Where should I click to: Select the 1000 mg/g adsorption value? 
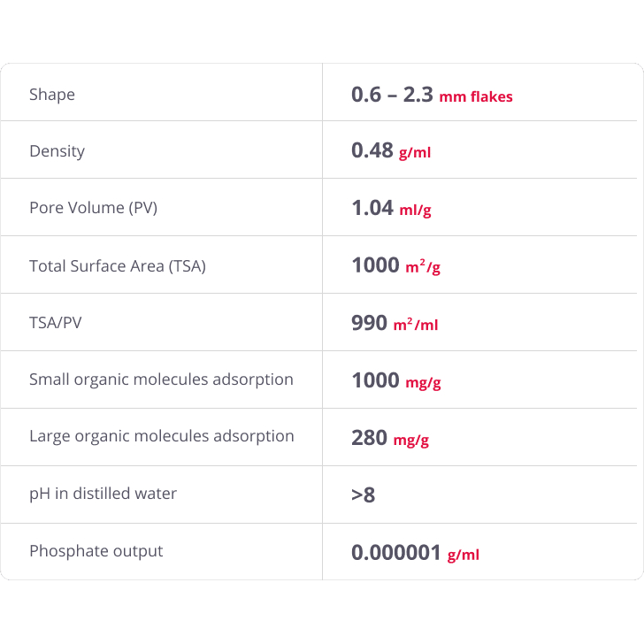click(396, 380)
